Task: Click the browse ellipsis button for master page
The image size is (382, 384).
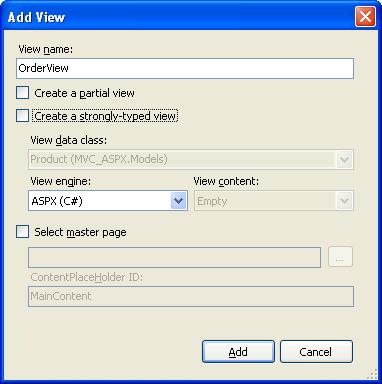Action: pyautogui.click(x=340, y=257)
